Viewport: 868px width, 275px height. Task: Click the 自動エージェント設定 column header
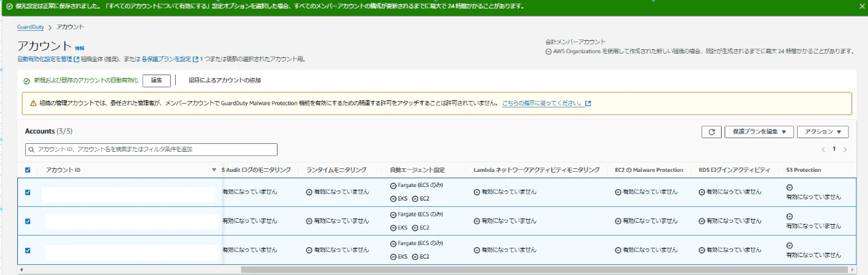pos(418,170)
